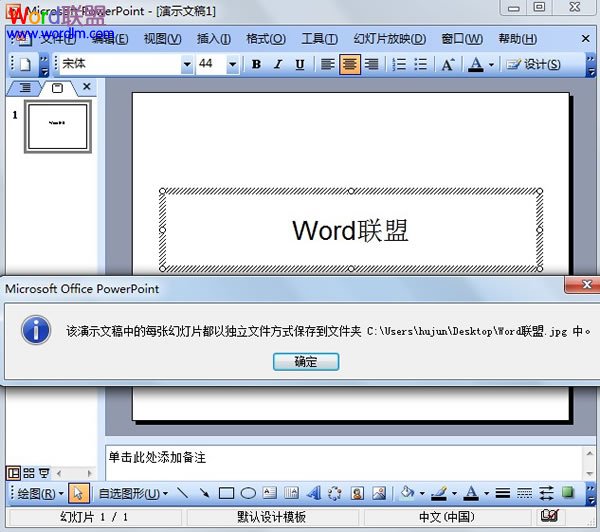Start slide show from current slide icon
600x532 pixels.
coord(44,473)
